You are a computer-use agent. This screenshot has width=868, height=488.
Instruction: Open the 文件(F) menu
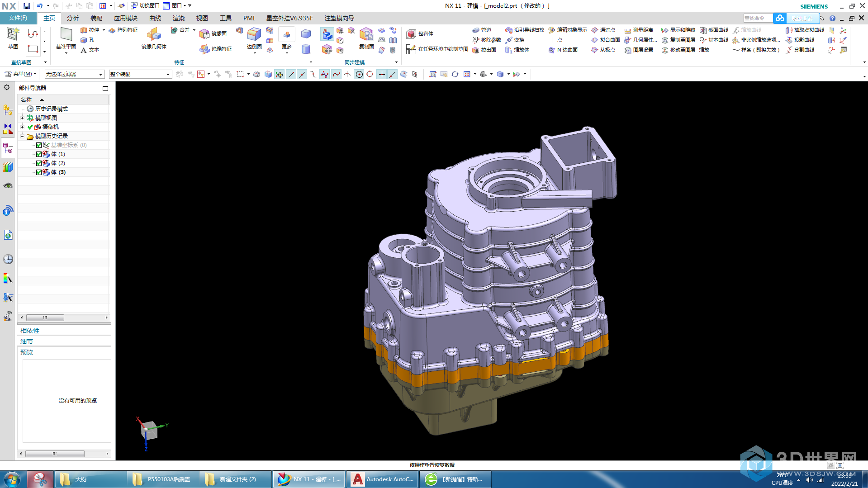pos(18,18)
